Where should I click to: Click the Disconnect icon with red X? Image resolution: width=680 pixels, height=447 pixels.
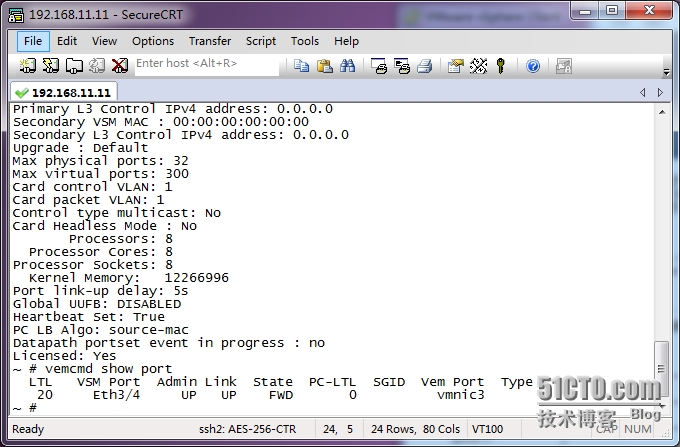[120, 66]
